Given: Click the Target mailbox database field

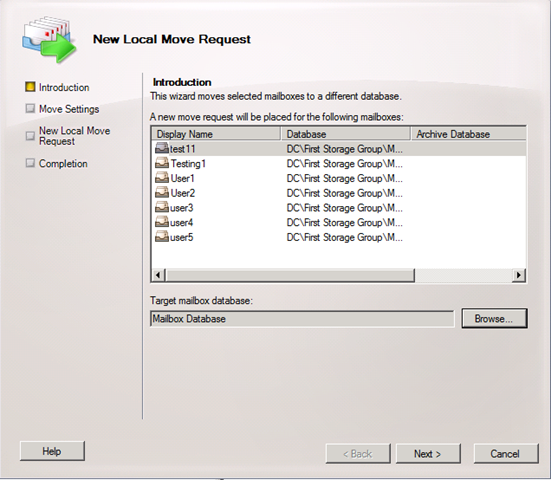Looking at the screenshot, I should tap(302, 319).
